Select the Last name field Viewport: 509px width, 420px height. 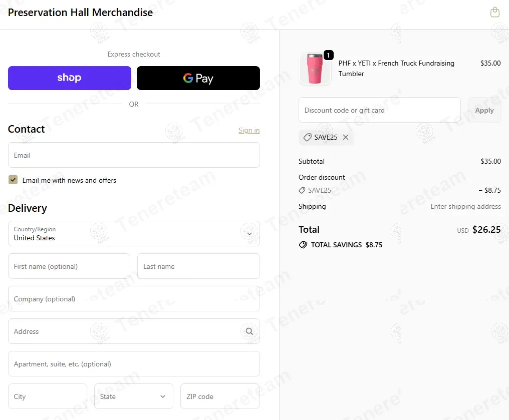coord(198,266)
